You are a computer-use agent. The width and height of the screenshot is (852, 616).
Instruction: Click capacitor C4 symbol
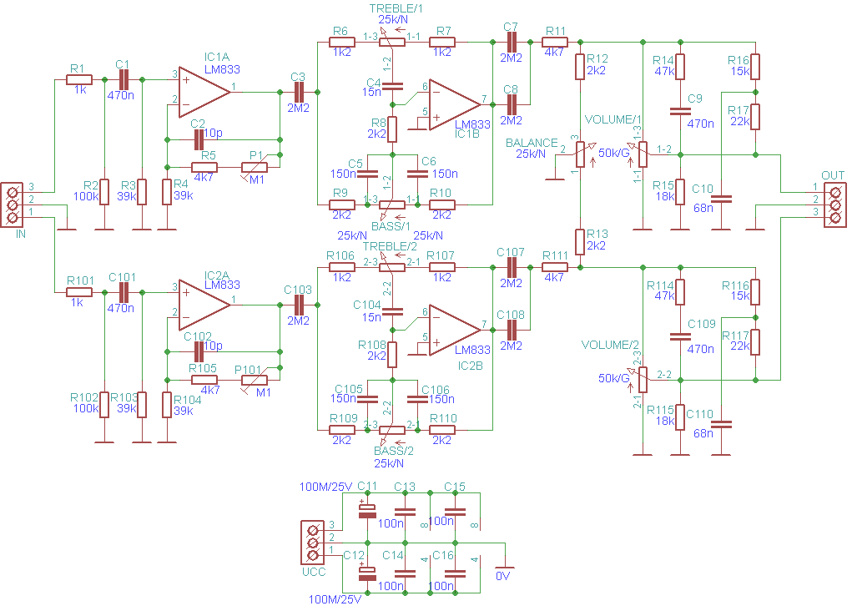pyautogui.click(x=392, y=86)
